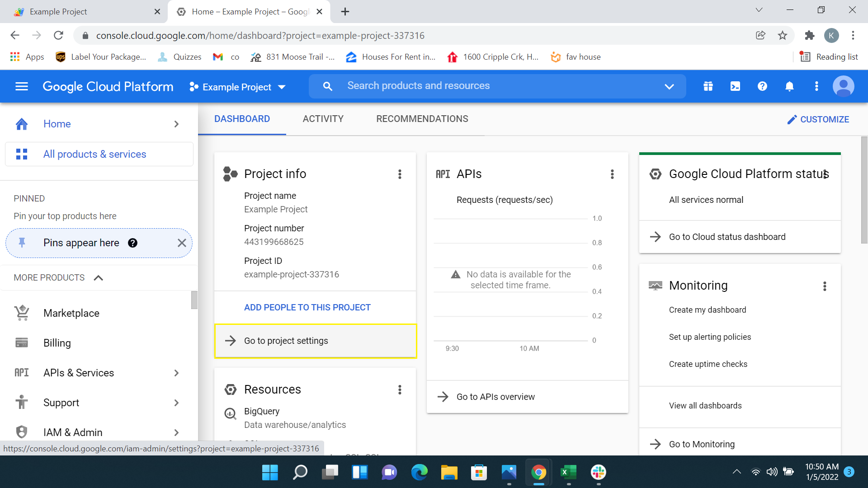Dismiss the Pins appear here hint

(x=182, y=243)
